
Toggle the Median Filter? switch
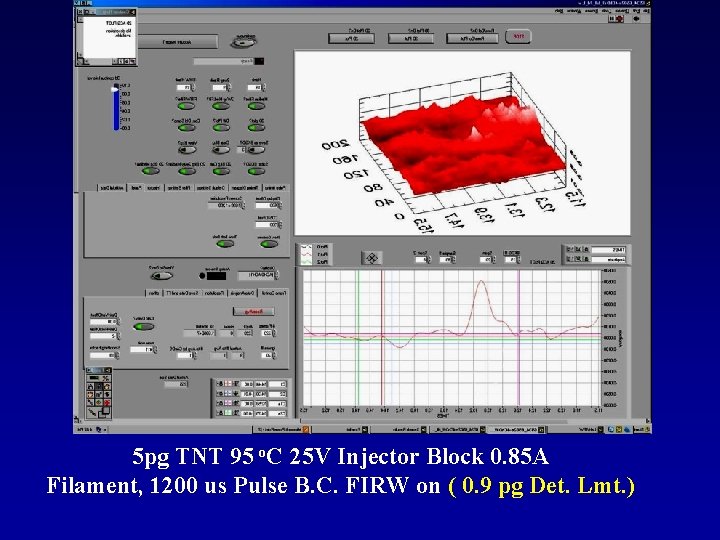point(256,106)
